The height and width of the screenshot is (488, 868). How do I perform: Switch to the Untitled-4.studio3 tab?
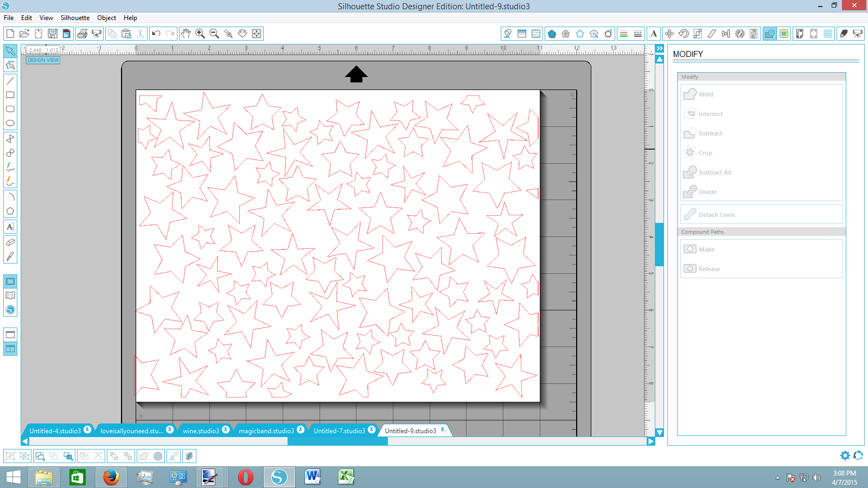(55, 431)
